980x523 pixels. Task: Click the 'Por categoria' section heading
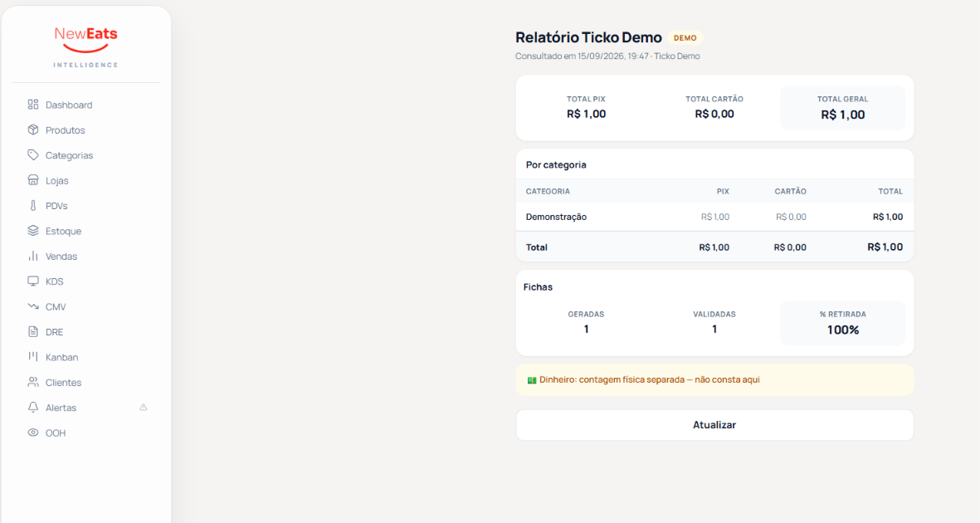556,164
